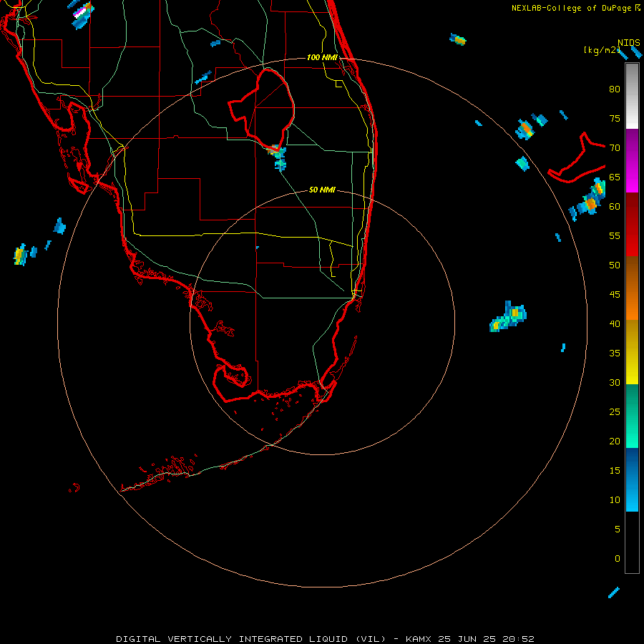Image resolution: width=644 pixels, height=644 pixels.
Task: Pick the dark red segment of color bar
Action: click(x=632, y=208)
